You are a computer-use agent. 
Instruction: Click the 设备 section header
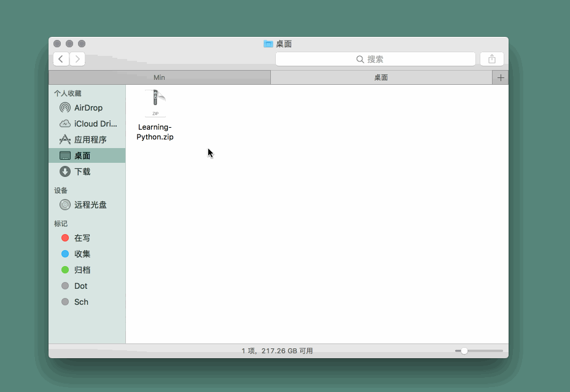[61, 190]
